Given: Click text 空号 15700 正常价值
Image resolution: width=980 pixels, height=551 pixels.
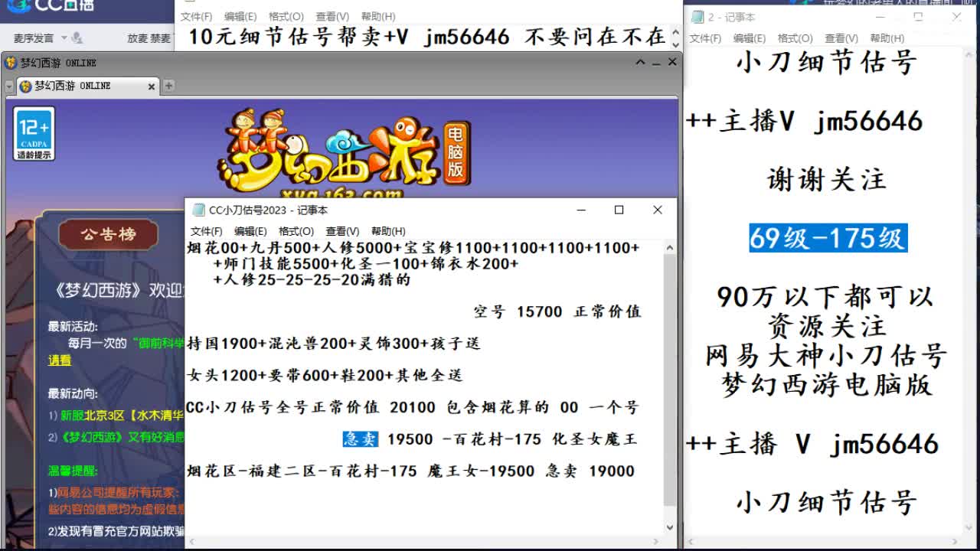Looking at the screenshot, I should coord(557,311).
